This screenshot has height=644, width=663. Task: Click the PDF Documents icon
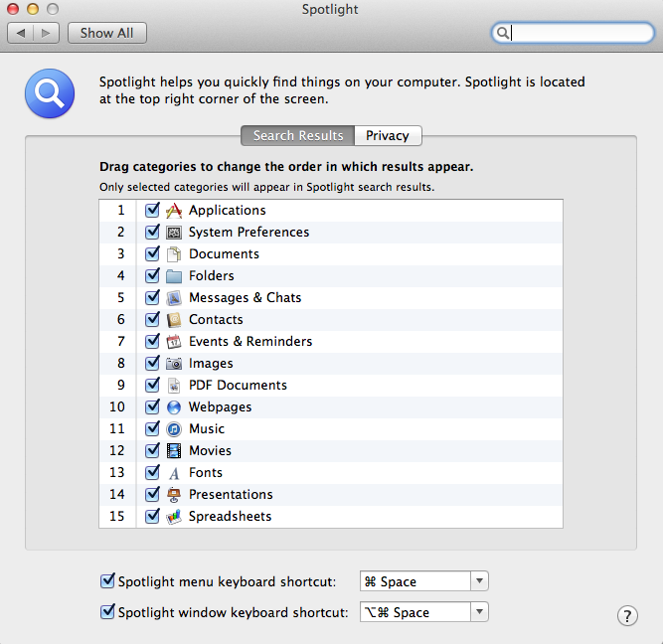coord(174,386)
